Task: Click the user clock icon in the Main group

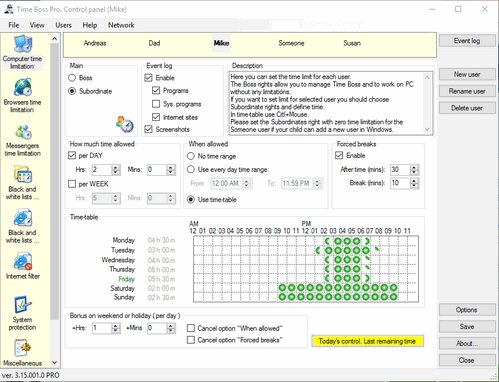Action: tap(125, 124)
